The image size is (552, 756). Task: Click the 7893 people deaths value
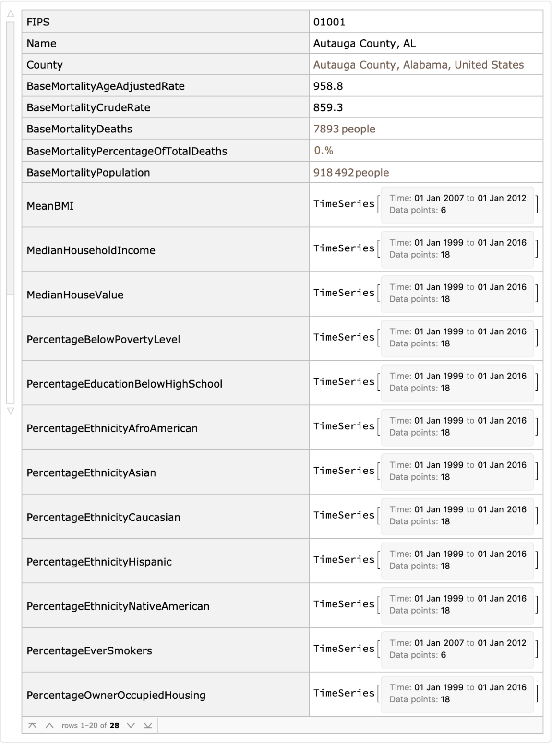(x=344, y=129)
